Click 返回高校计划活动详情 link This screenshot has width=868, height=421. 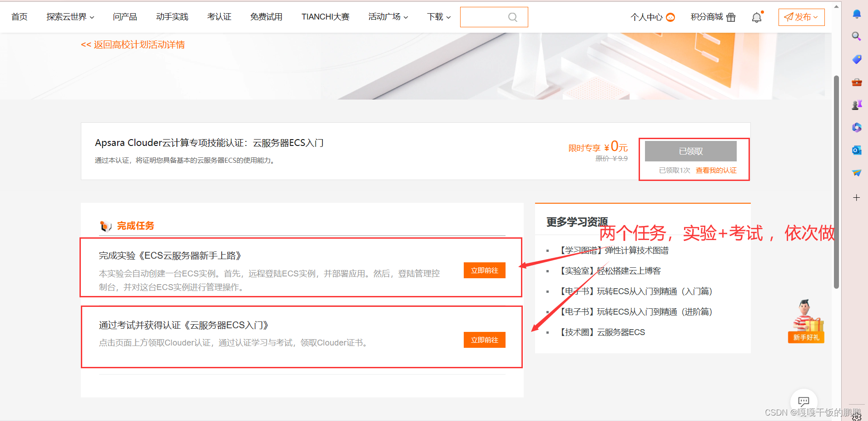133,45
